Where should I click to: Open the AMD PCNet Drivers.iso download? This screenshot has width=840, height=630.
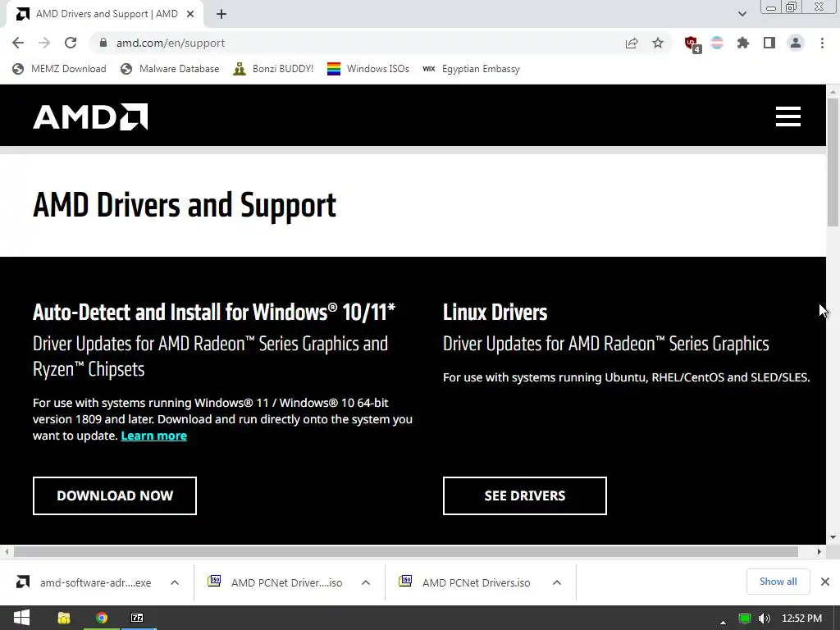tap(466, 582)
